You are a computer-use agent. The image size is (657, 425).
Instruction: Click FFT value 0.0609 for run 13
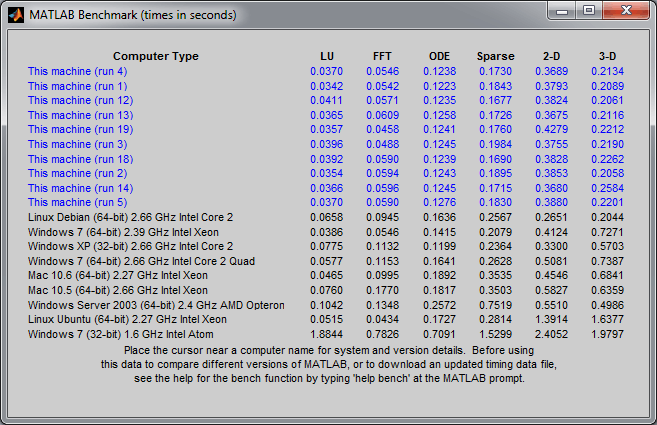tap(383, 115)
